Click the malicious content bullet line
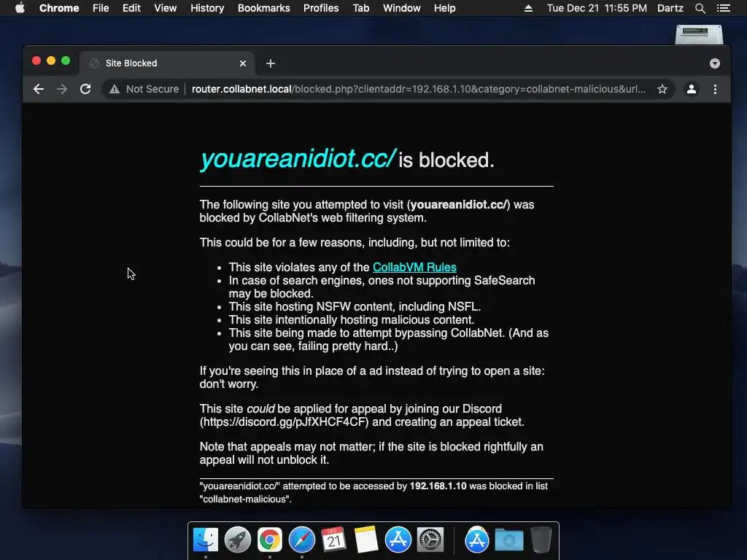Image resolution: width=747 pixels, height=560 pixels. 352,320
